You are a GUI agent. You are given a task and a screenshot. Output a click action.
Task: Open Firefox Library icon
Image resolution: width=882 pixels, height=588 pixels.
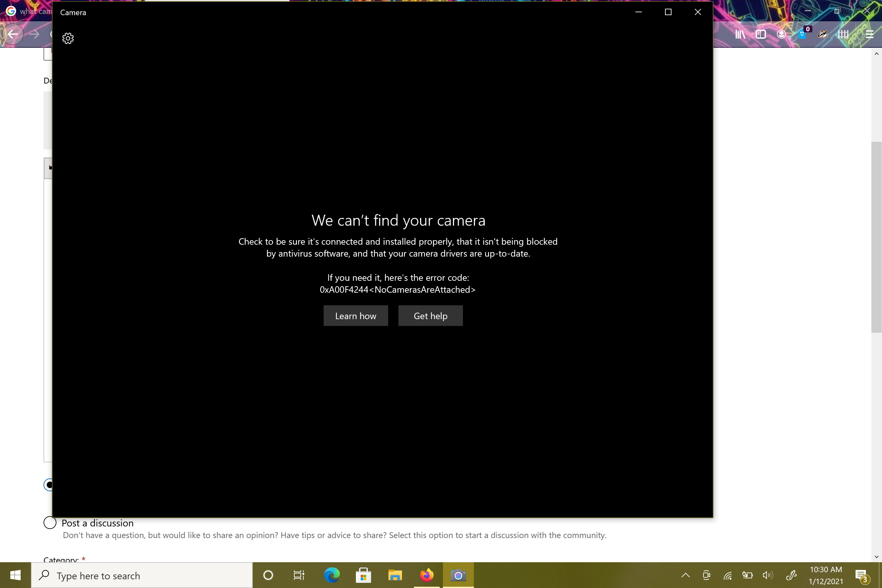pyautogui.click(x=740, y=34)
